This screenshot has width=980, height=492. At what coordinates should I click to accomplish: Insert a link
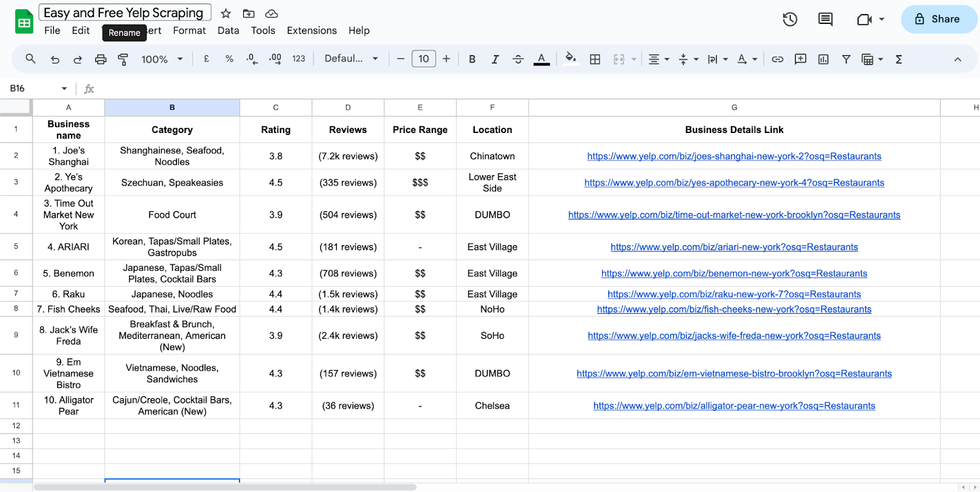pyautogui.click(x=777, y=59)
